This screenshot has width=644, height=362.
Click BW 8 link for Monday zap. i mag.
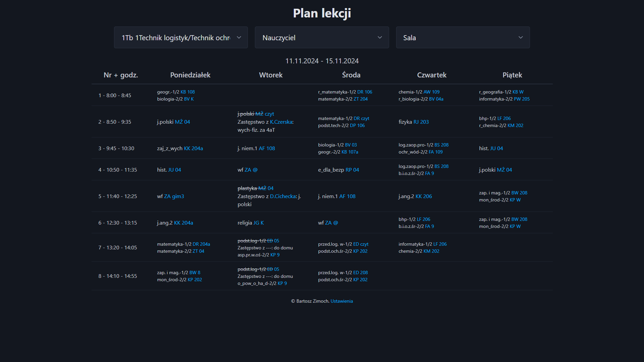[194, 273]
